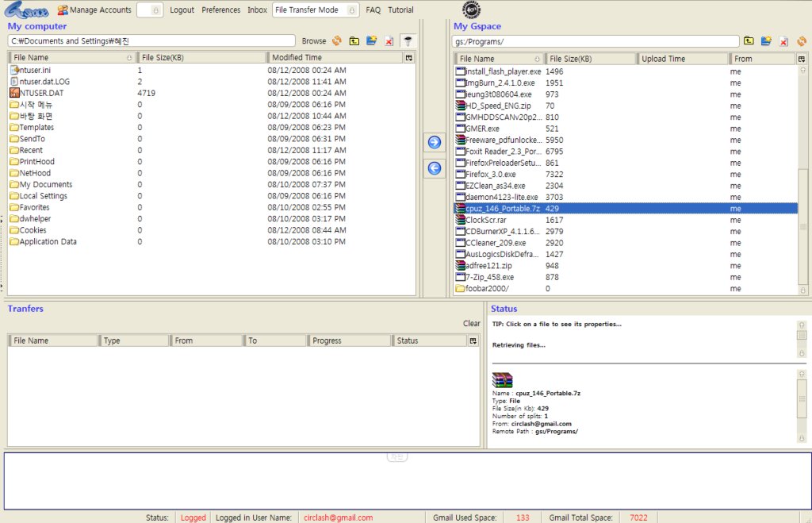Screen dimensions: 812x523
Task: Open the File Transfer Mode dropdown
Action: click(x=316, y=10)
